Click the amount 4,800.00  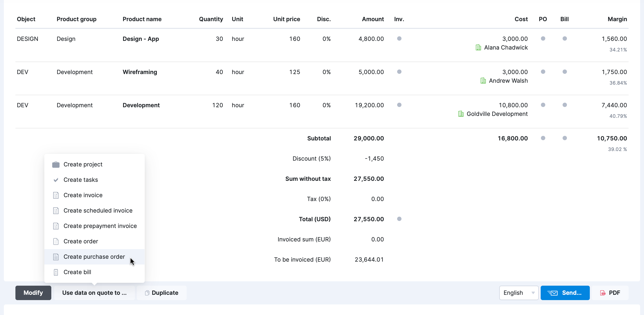tap(371, 39)
